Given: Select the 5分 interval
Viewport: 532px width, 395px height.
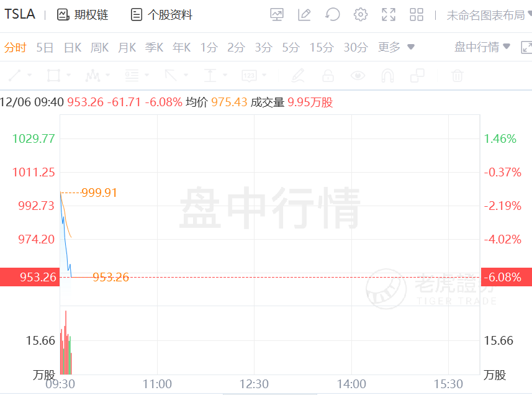Looking at the screenshot, I should (x=291, y=47).
